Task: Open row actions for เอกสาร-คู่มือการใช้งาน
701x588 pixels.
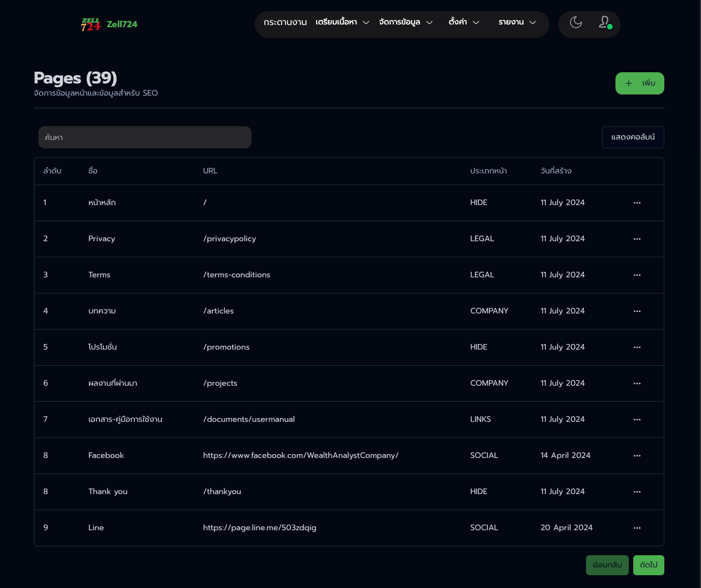Action: tap(637, 420)
